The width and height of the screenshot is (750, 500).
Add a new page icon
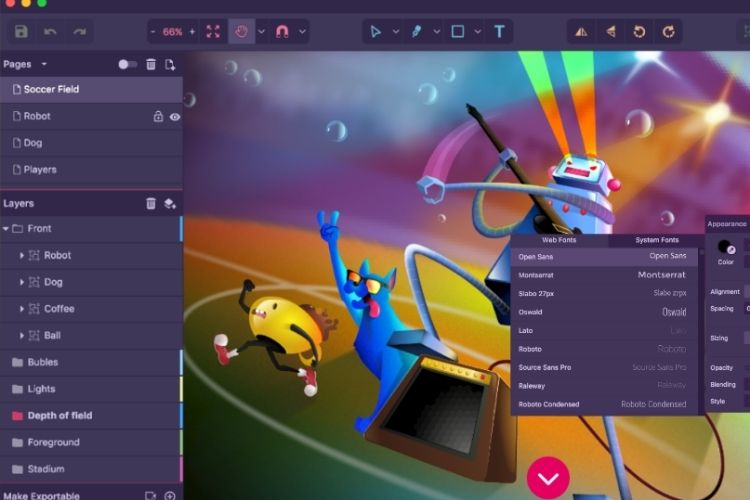(170, 65)
